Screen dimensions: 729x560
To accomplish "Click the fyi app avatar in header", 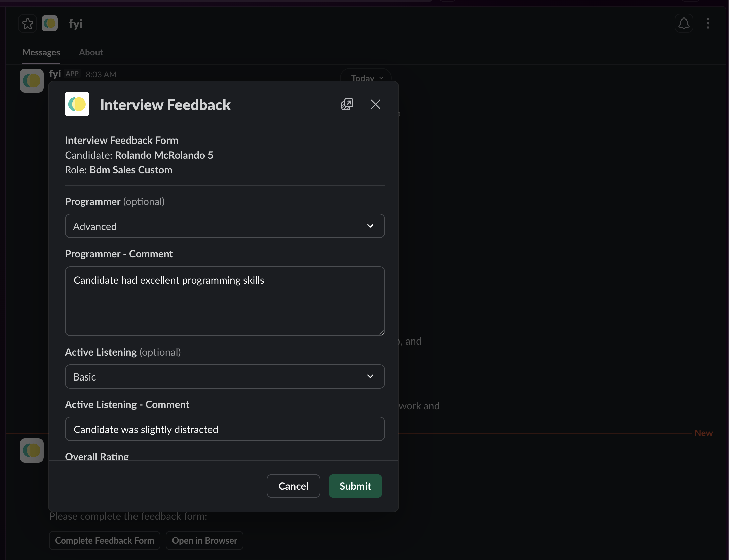I will tap(50, 24).
